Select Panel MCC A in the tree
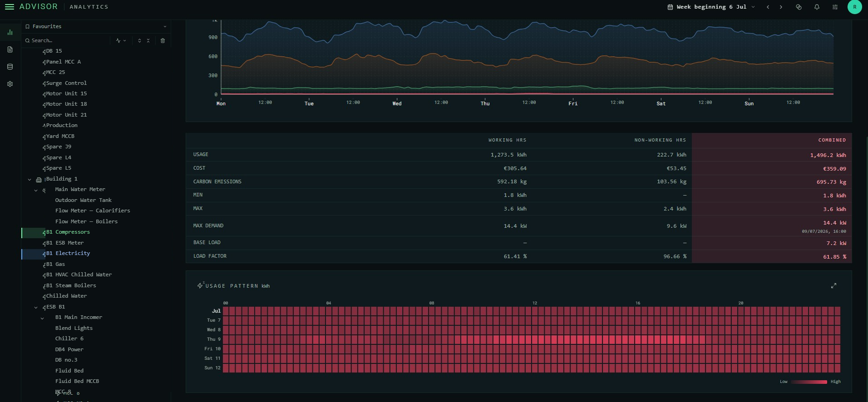The image size is (868, 402). coord(63,62)
